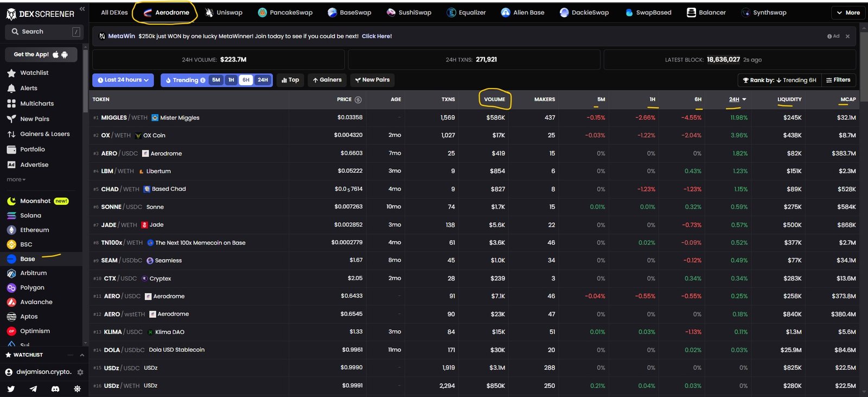
Task: Select BSC chain
Action: pyautogui.click(x=26, y=244)
